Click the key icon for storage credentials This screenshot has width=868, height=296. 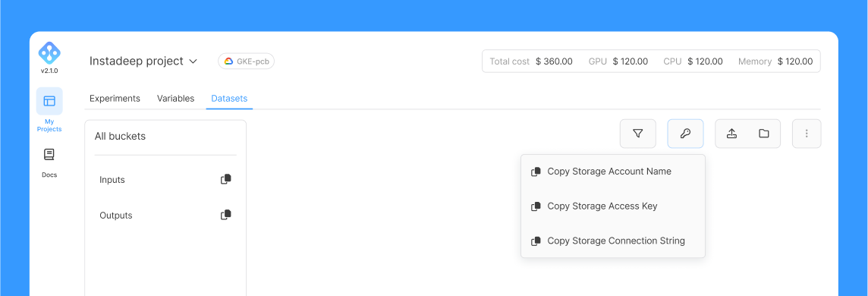(685, 134)
